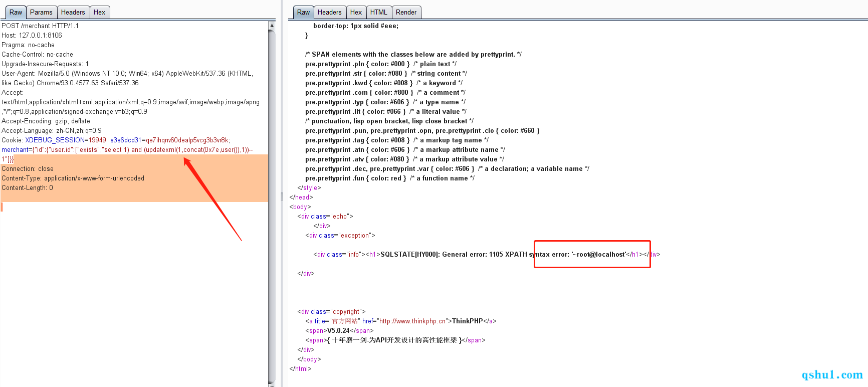
Task: Open the response Hex tab
Action: point(356,12)
